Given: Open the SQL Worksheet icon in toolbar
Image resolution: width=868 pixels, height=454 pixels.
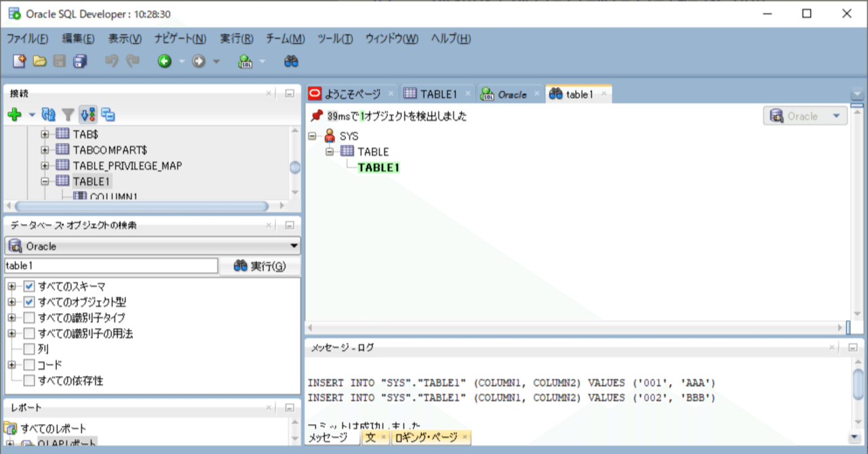Looking at the screenshot, I should (245, 61).
